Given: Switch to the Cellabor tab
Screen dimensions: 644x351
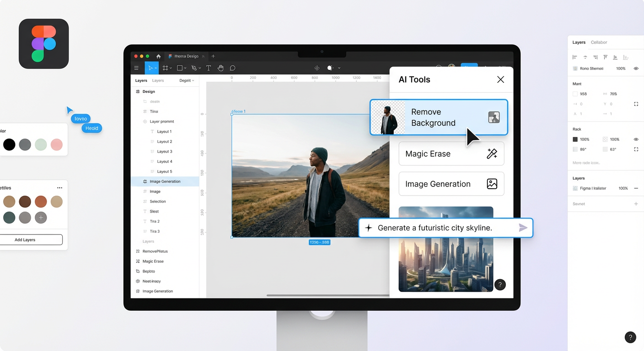Looking at the screenshot, I should (599, 43).
